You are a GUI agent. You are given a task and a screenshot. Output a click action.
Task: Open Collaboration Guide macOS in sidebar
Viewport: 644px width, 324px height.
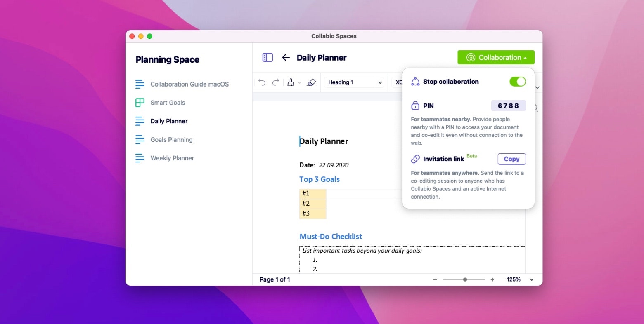coord(189,84)
